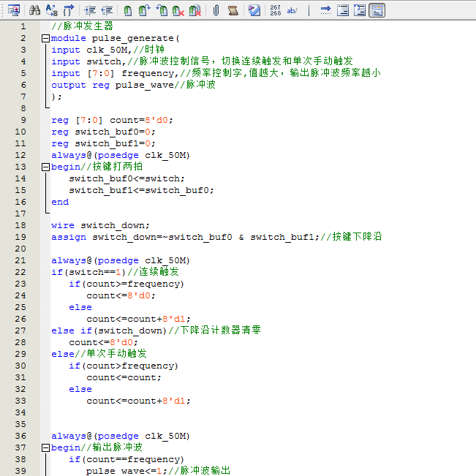The height and width of the screenshot is (476, 476).
Task: Collapse the begin block at line 13
Action: point(45,167)
